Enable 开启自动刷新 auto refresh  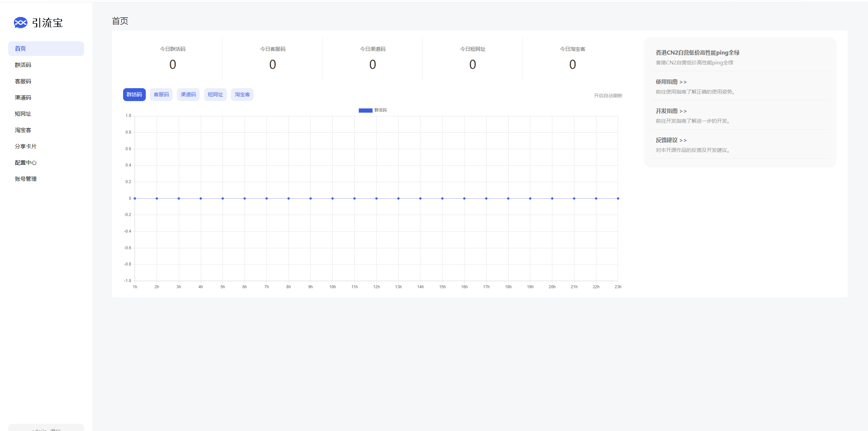608,96
